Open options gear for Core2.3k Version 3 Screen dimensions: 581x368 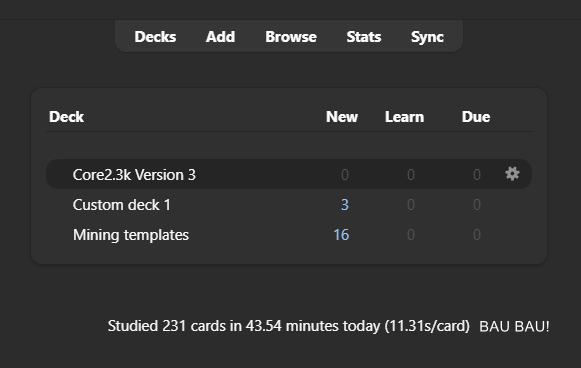[512, 174]
